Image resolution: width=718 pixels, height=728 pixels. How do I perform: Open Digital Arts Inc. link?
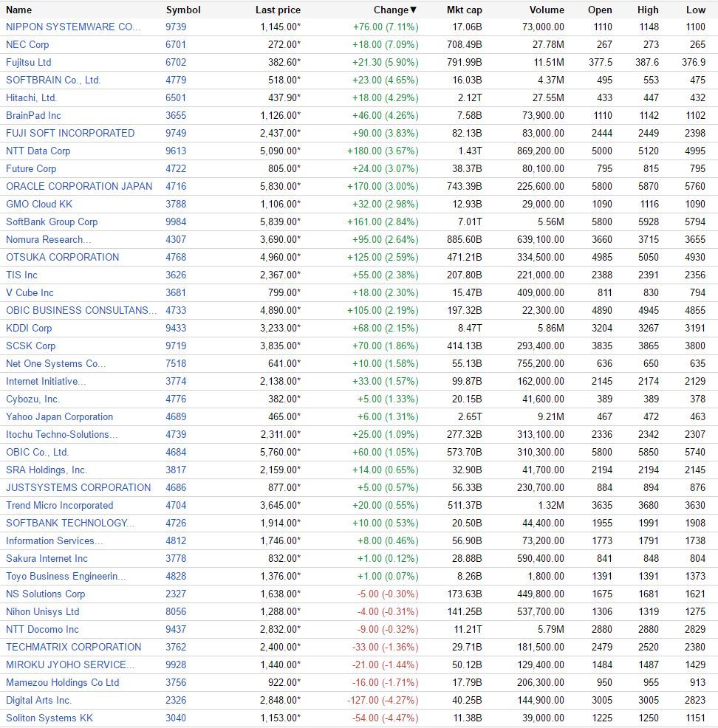(38, 700)
